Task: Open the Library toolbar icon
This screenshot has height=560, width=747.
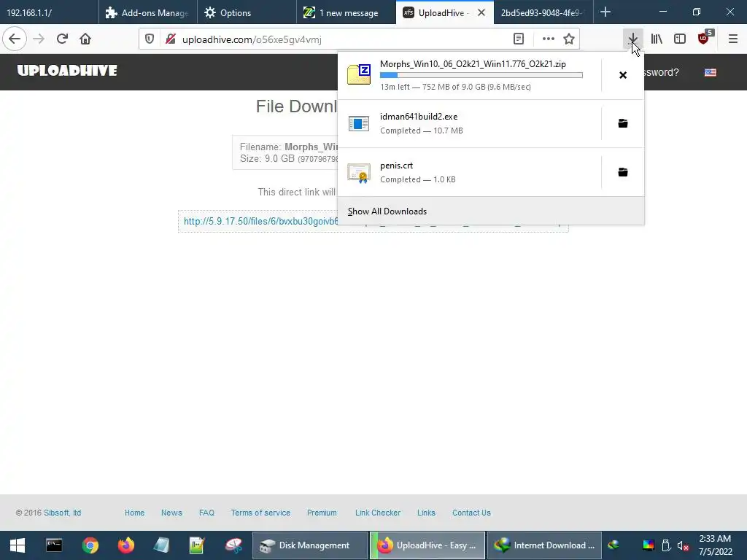Action: (657, 39)
